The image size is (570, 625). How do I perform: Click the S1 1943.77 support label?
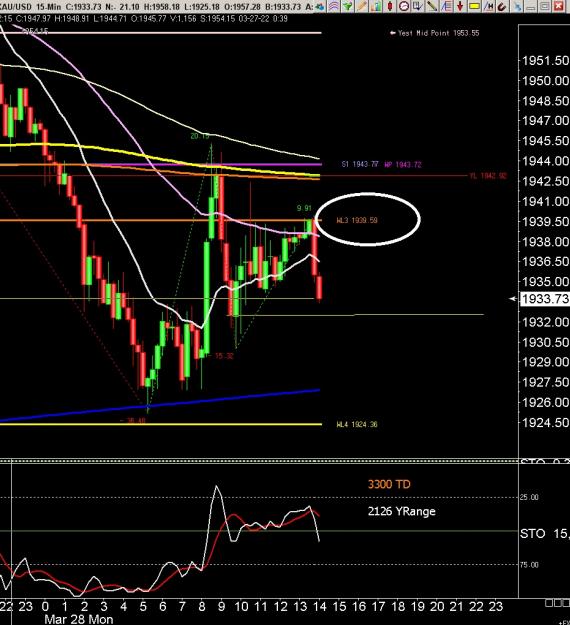point(360,164)
